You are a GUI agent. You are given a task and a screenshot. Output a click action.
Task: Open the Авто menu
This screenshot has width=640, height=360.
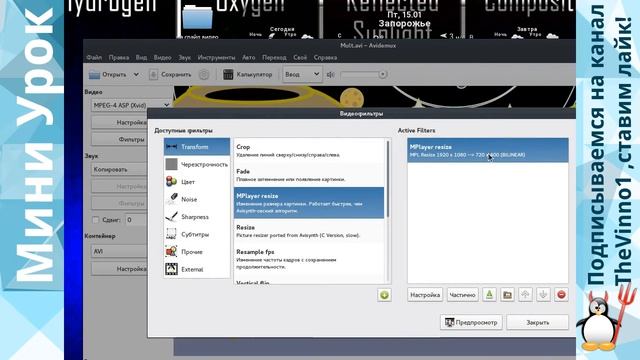click(249, 58)
